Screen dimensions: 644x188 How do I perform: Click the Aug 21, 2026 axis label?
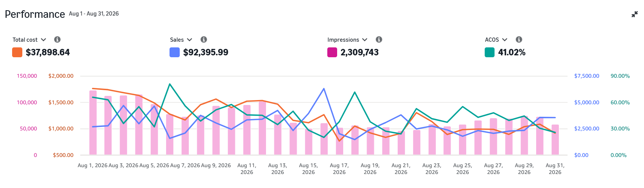(401, 169)
